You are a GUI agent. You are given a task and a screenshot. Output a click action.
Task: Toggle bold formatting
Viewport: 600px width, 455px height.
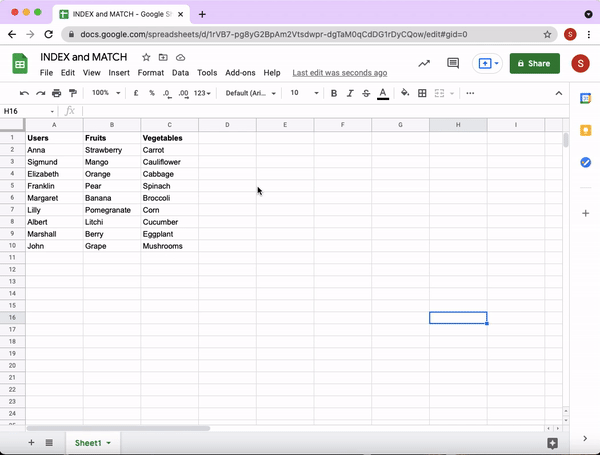[x=334, y=93]
